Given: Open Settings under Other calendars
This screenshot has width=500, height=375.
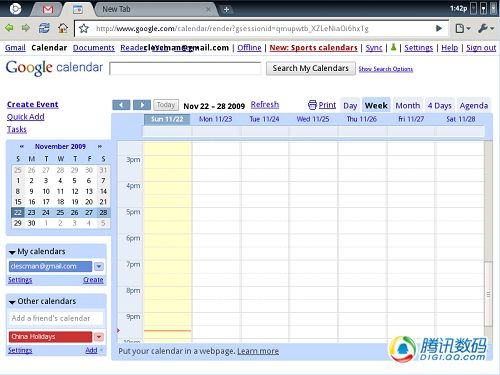Looking at the screenshot, I should pos(20,350).
